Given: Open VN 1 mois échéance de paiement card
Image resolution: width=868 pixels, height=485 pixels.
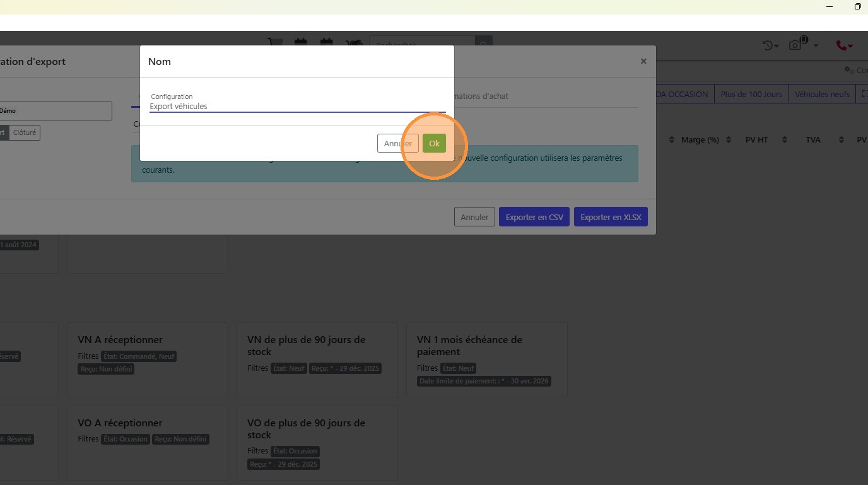Looking at the screenshot, I should (487, 359).
